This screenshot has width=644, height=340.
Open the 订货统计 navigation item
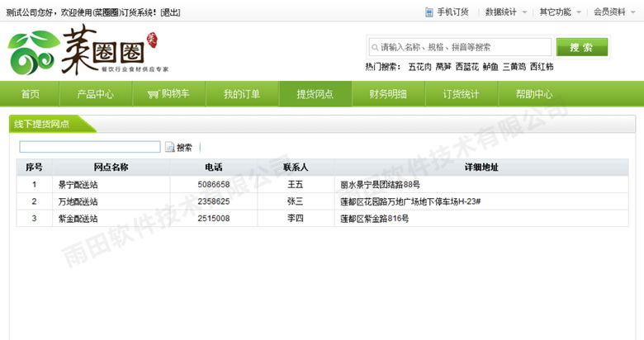[461, 94]
